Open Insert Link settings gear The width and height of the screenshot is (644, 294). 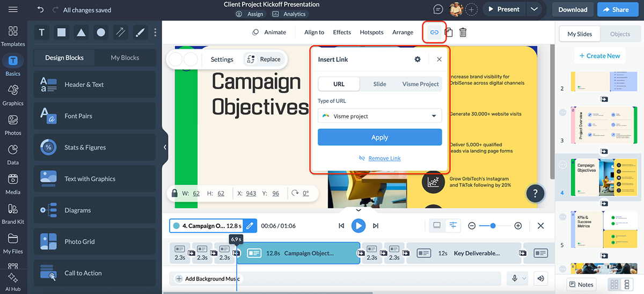click(418, 60)
